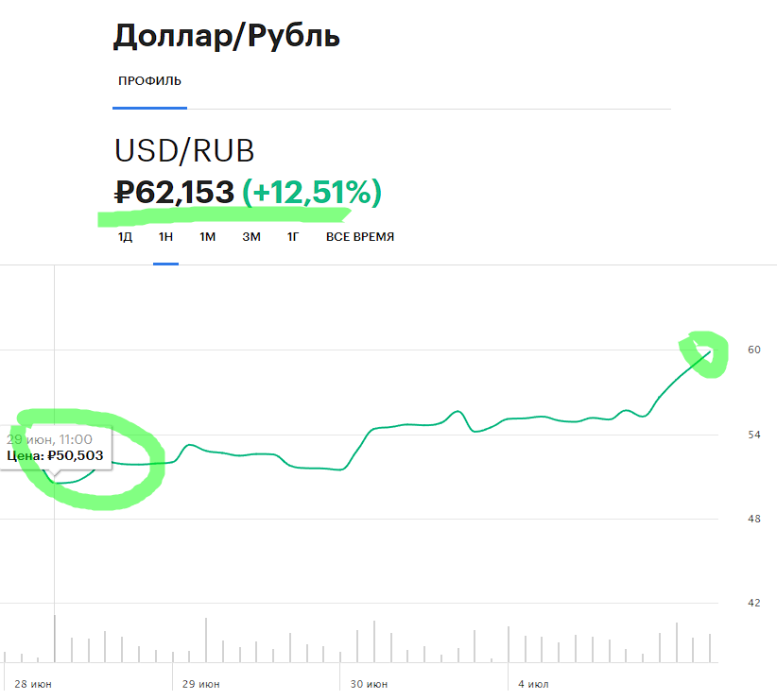Switch chart to 3М range
Screen dimensions: 777x700
(250, 237)
